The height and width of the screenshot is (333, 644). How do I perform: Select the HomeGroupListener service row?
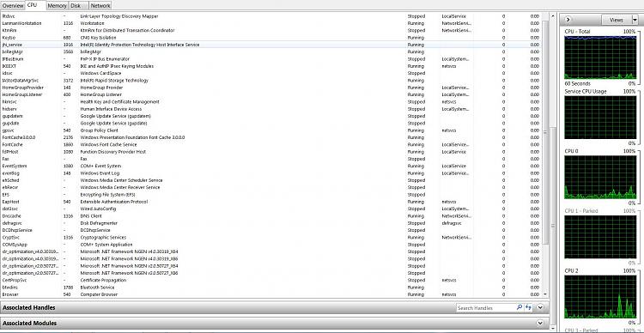point(271,94)
